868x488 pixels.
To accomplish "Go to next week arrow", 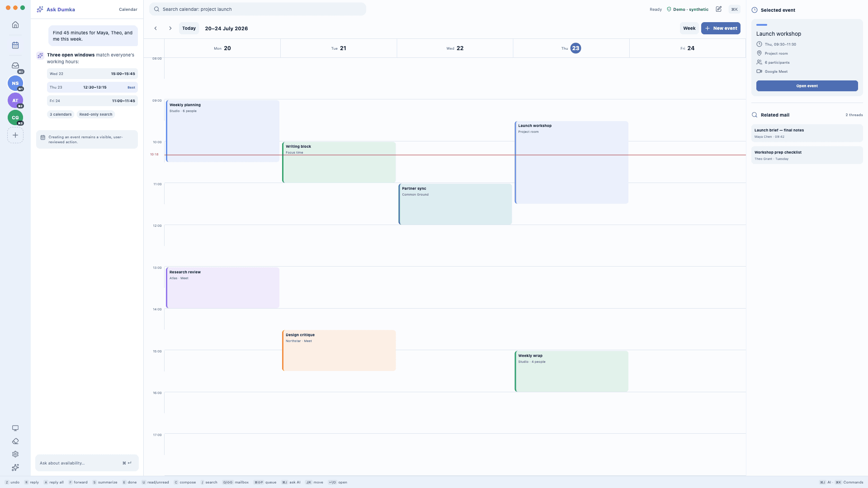I will [x=170, y=28].
